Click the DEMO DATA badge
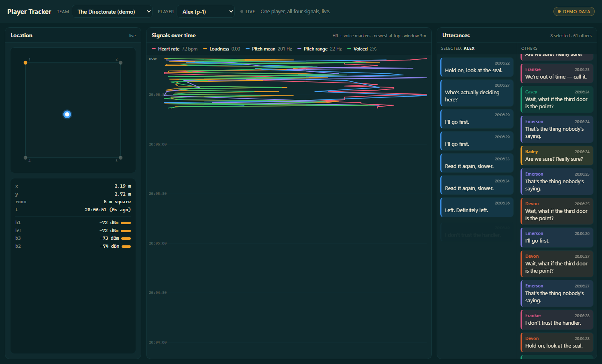 click(x=574, y=12)
